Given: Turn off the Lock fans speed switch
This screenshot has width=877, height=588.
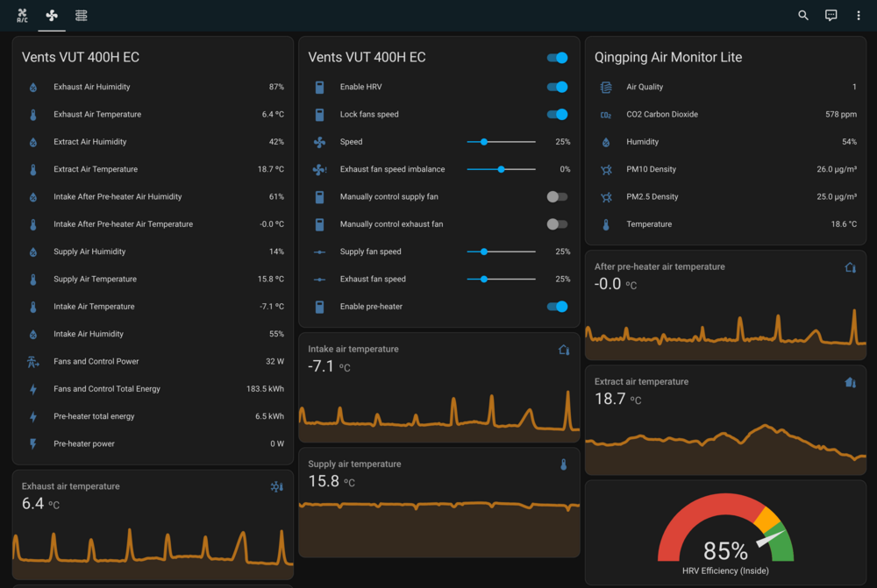Looking at the screenshot, I should 557,115.
